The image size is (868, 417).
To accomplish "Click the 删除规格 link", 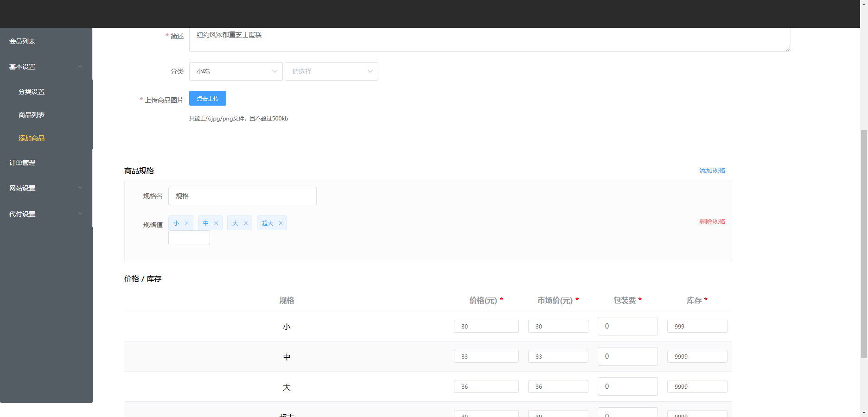I will point(712,221).
